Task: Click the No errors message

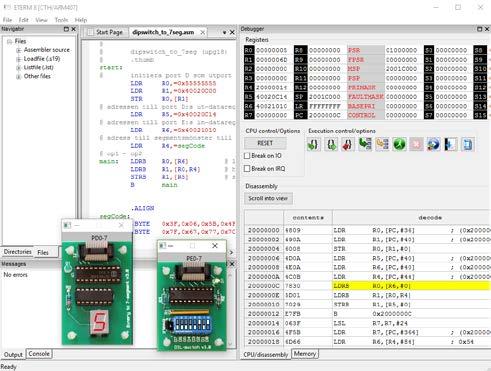Action: (x=15, y=275)
